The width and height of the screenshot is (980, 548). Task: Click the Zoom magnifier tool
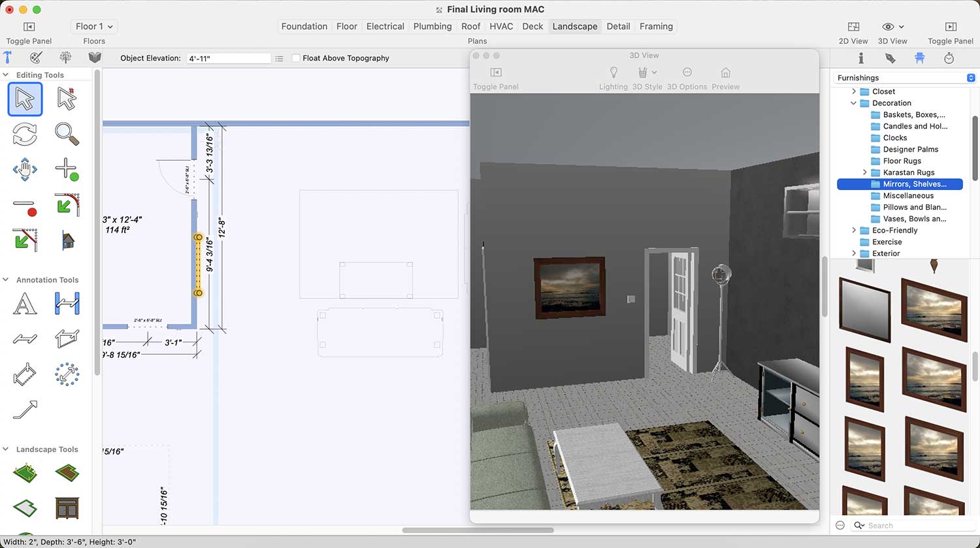[67, 134]
